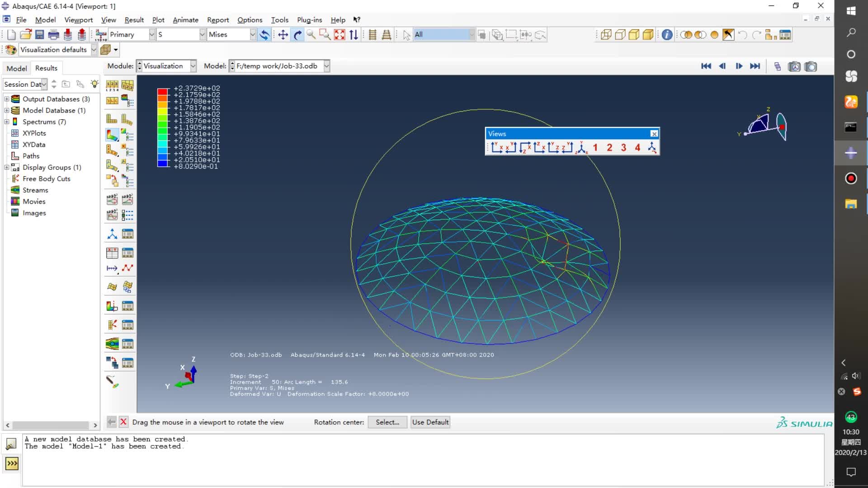Expand the Spectrums tree node
Image resolution: width=868 pixels, height=488 pixels.
click(7, 122)
